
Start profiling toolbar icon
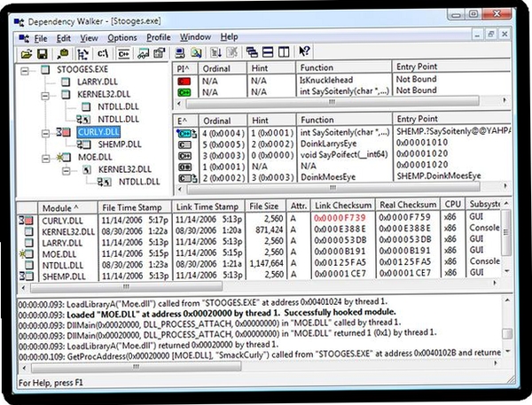pos(216,52)
